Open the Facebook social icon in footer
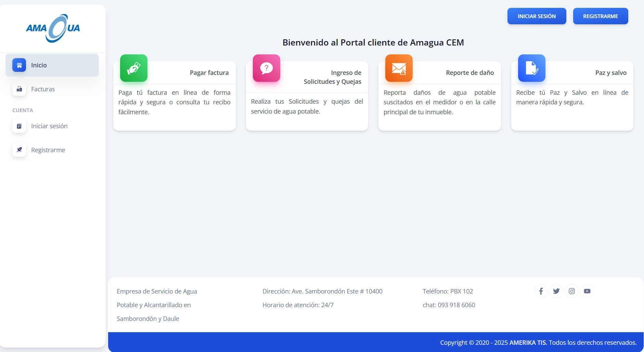The height and width of the screenshot is (352, 644). point(541,291)
